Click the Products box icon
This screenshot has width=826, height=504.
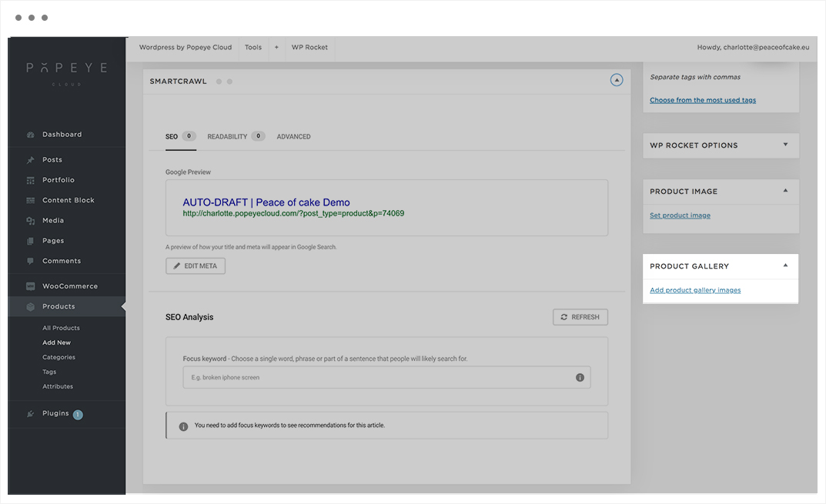click(x=31, y=307)
